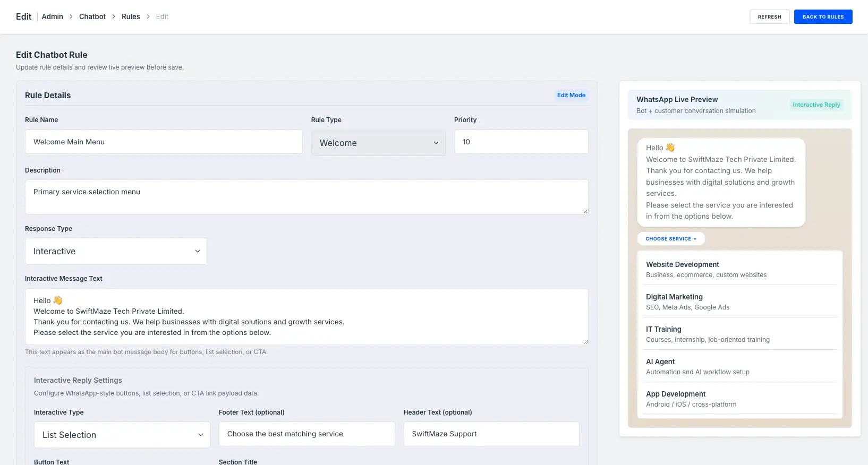
Task: Click the 'Interactive Reply Settings' heading
Action: 78,380
